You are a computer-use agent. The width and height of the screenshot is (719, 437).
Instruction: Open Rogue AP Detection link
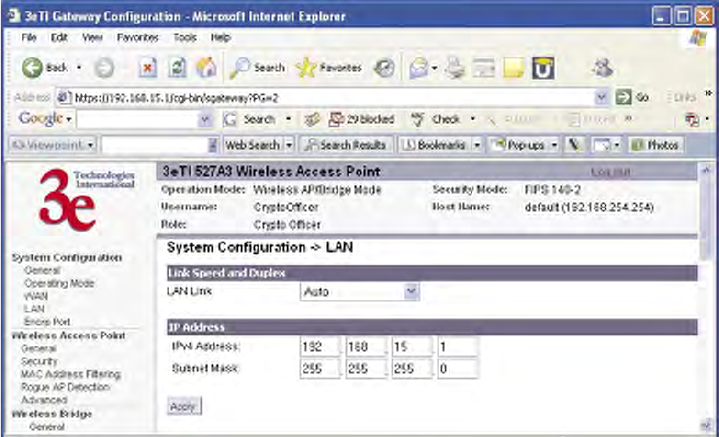click(x=66, y=387)
